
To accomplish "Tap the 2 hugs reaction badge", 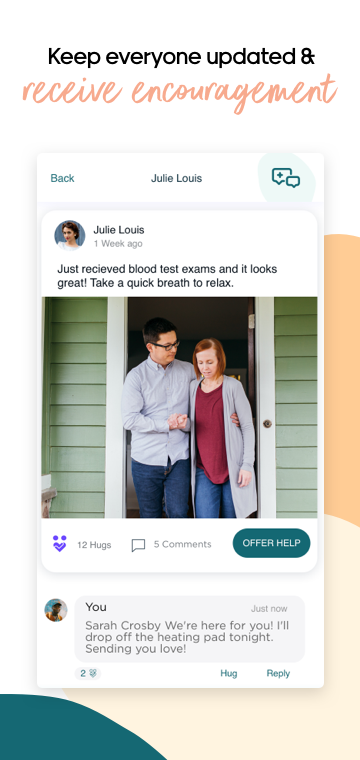I will pos(88,673).
